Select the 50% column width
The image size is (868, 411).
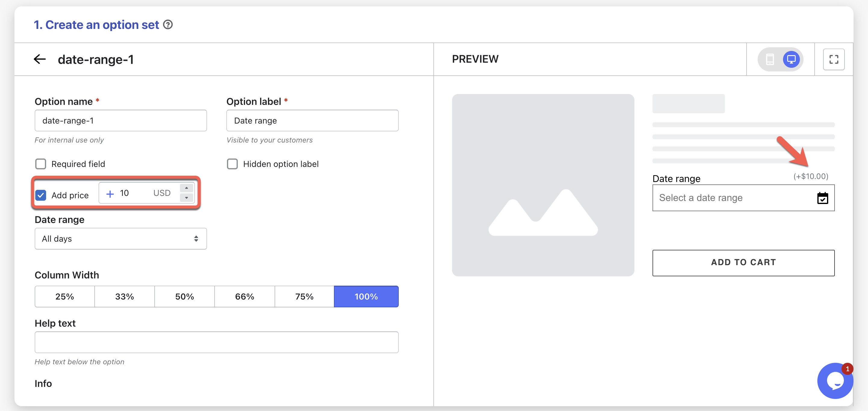[184, 296]
